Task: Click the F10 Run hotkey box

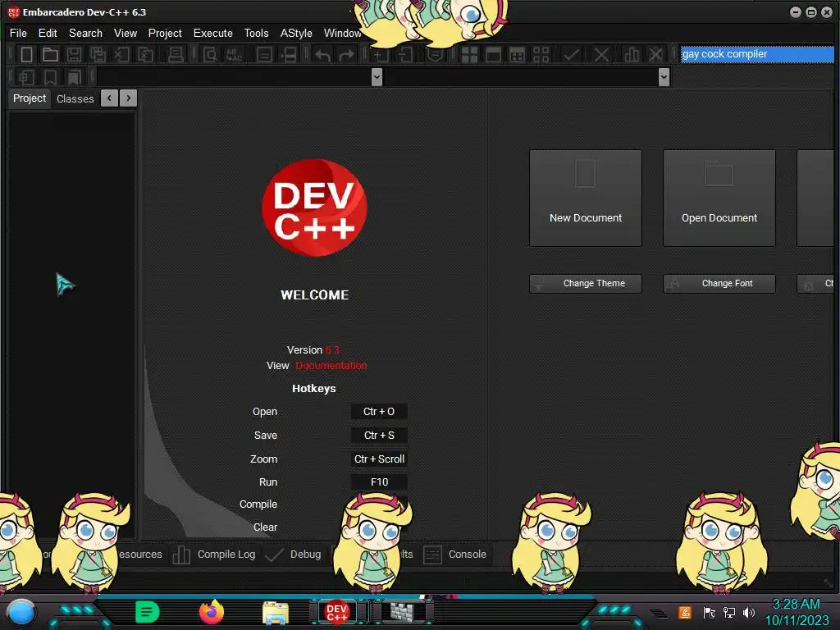Action: pos(379,482)
